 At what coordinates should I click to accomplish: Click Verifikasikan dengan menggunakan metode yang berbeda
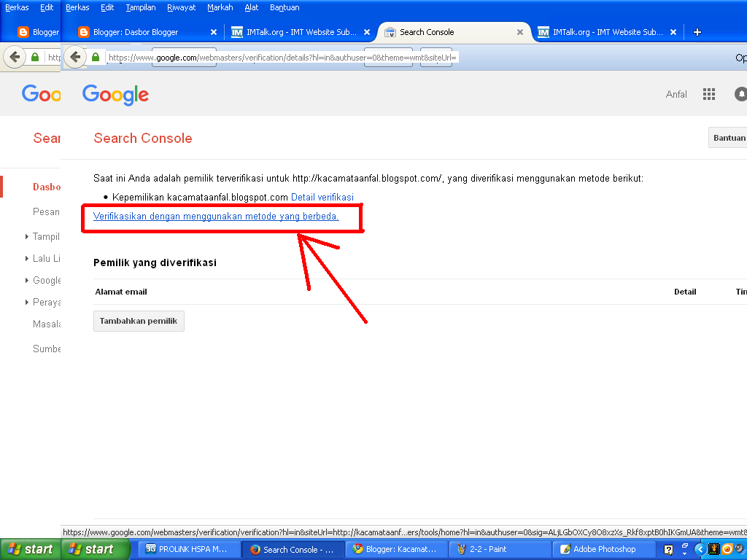(x=216, y=216)
